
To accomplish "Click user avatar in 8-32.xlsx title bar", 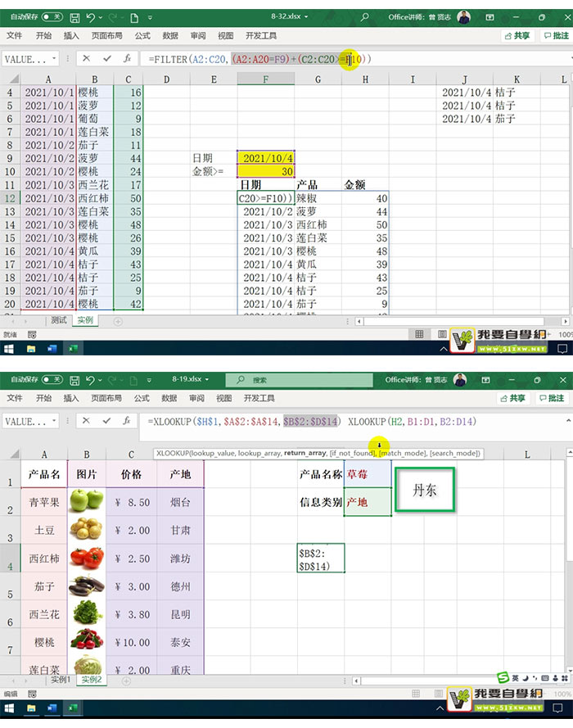I will [x=463, y=17].
